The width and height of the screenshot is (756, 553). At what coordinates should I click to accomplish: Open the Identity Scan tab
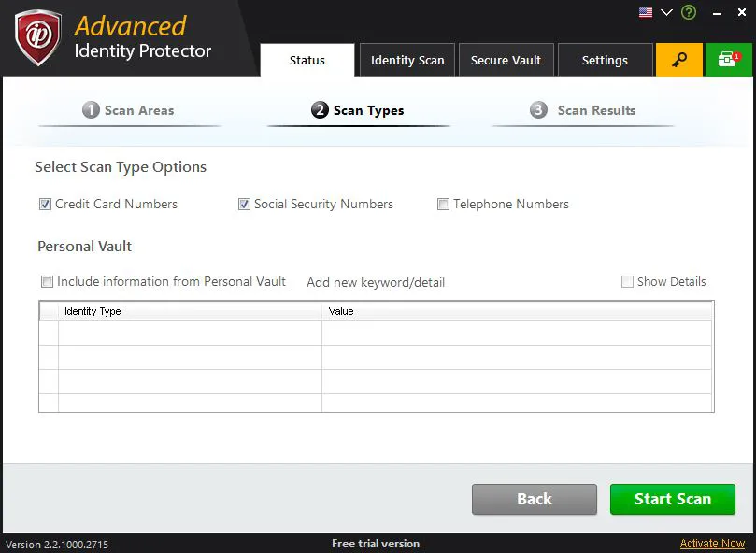(x=407, y=60)
